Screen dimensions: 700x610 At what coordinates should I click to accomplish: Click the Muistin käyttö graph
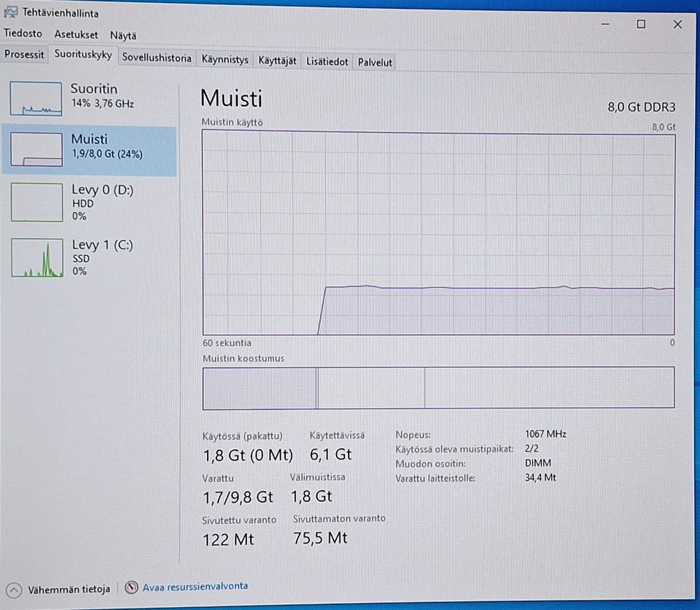tap(438, 232)
